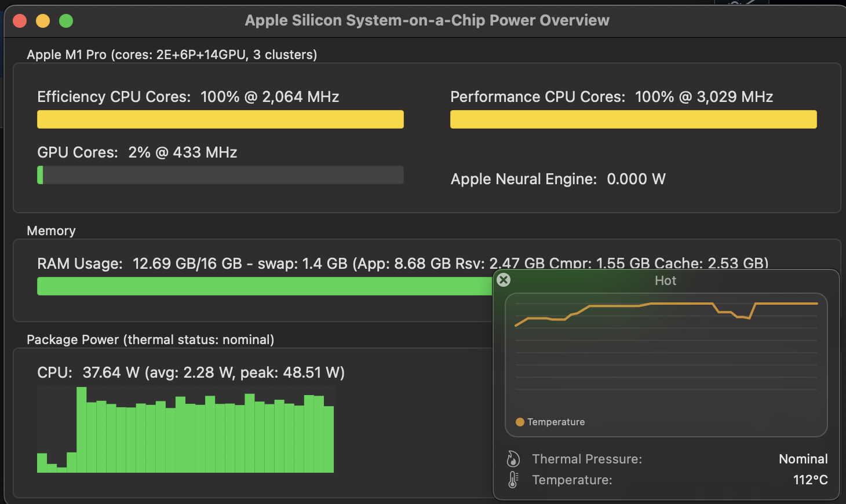Click the thermometer icon beside Temperature
The height and width of the screenshot is (504, 846).
click(513, 480)
